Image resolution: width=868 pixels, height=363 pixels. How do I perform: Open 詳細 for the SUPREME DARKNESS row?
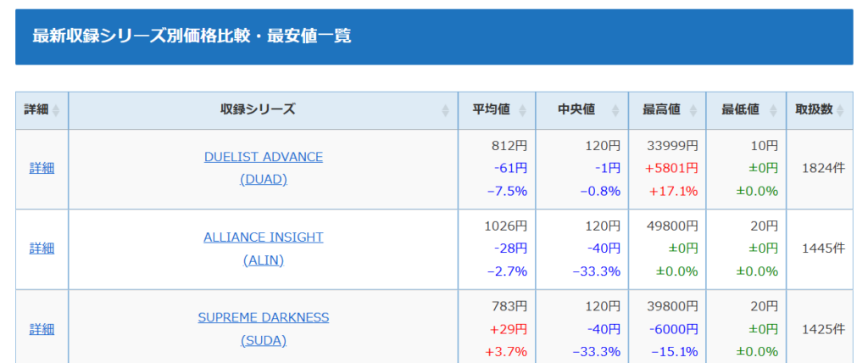point(42,329)
